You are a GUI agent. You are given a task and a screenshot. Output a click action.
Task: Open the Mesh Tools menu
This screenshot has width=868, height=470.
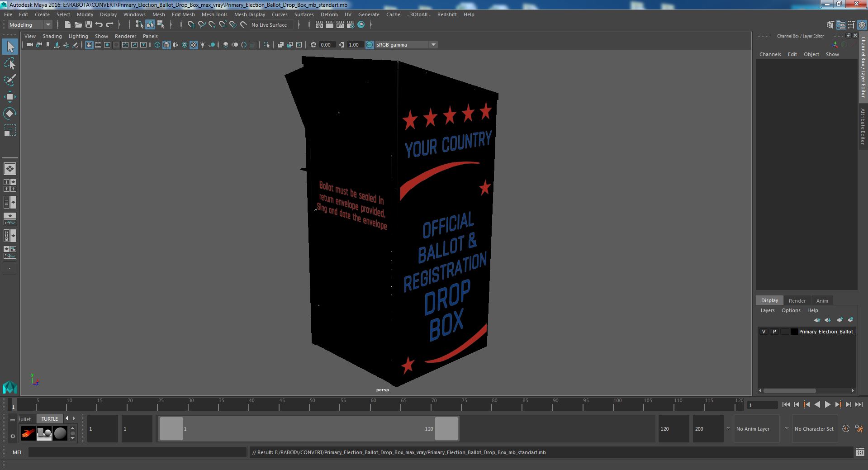pyautogui.click(x=214, y=14)
